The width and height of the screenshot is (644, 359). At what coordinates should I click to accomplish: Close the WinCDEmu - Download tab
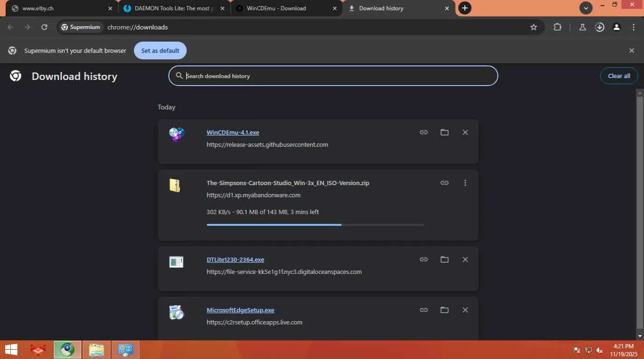pyautogui.click(x=335, y=8)
